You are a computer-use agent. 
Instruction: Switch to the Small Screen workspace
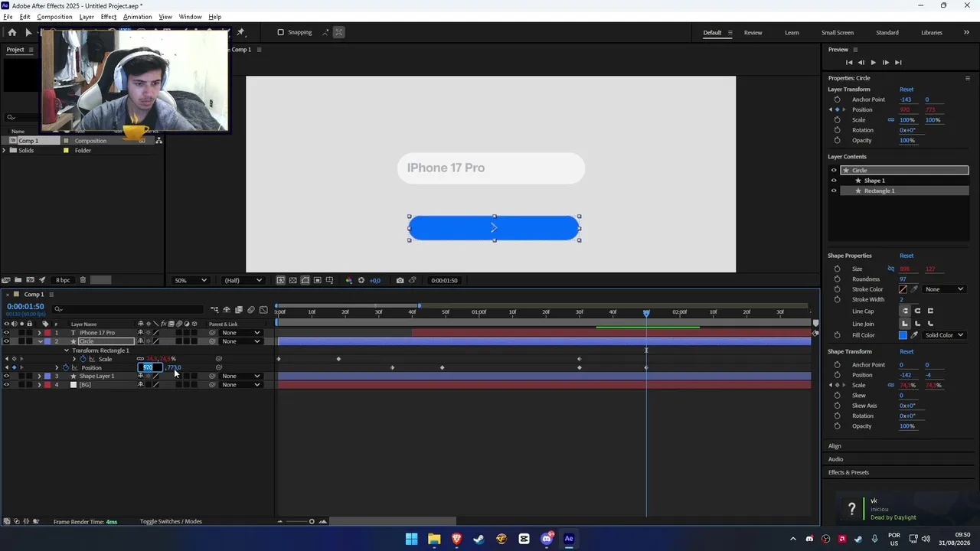tap(838, 33)
